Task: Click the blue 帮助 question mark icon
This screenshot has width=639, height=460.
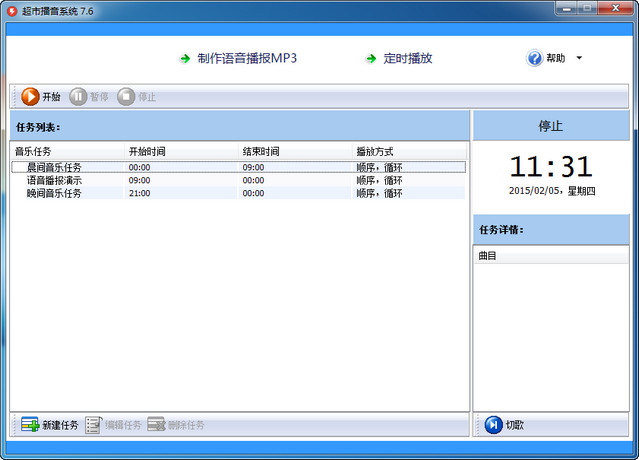Action: (534, 58)
